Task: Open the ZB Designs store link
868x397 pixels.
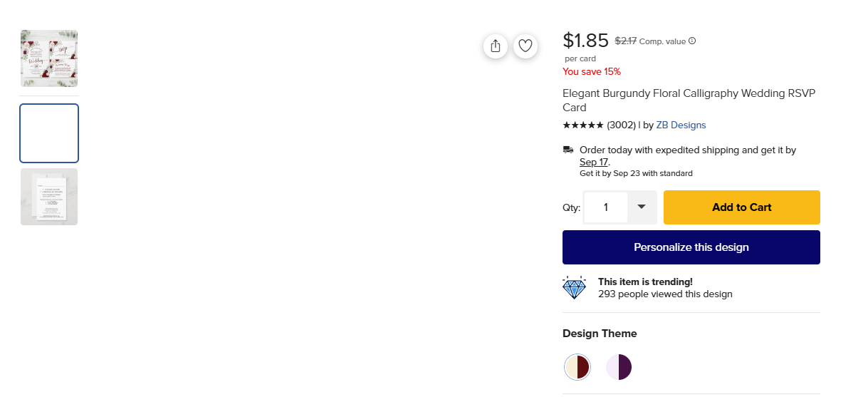Action: click(x=681, y=125)
